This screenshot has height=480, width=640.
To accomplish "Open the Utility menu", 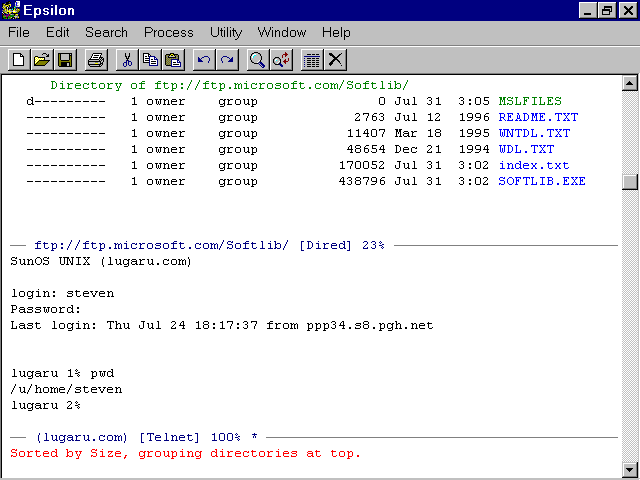I will click(226, 33).
